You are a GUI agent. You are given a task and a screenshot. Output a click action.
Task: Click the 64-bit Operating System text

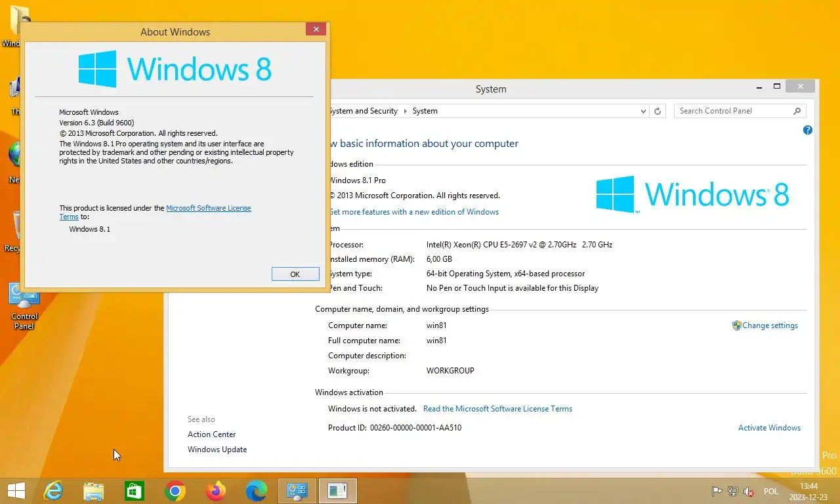click(x=505, y=274)
